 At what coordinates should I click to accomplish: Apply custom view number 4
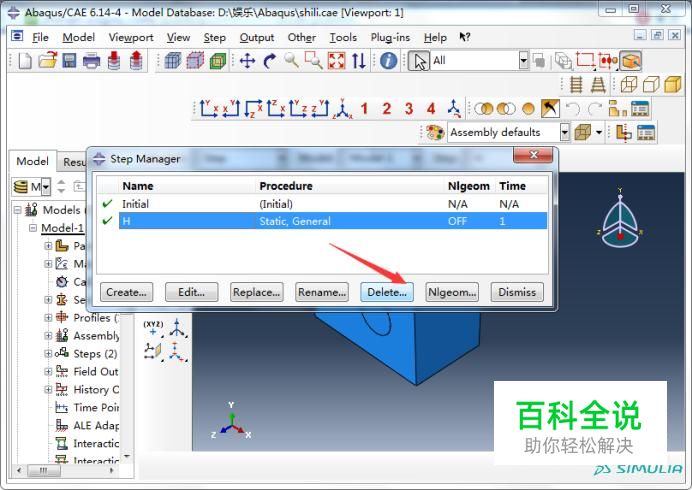431,109
